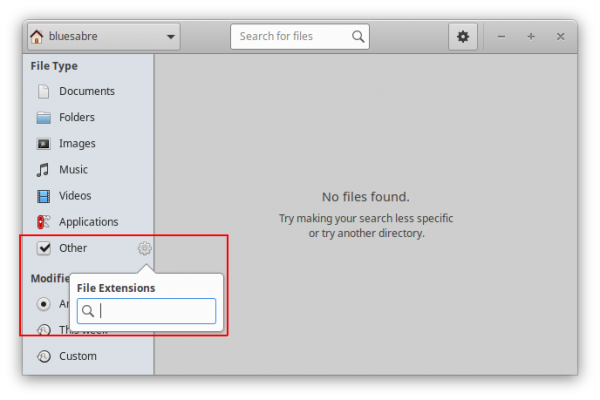Uncheck the Other file type checkbox
The image size is (600, 400).
(44, 248)
